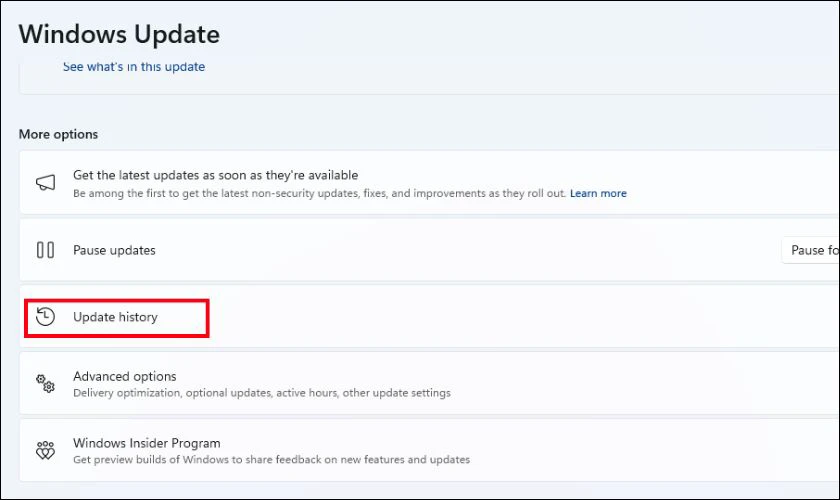Click the hearts icon for Windows Insider Program

(46, 450)
